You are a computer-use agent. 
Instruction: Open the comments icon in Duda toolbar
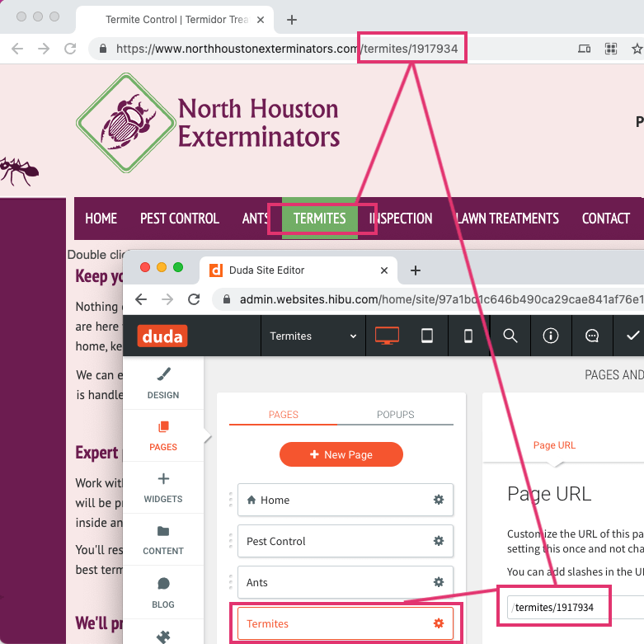point(592,336)
